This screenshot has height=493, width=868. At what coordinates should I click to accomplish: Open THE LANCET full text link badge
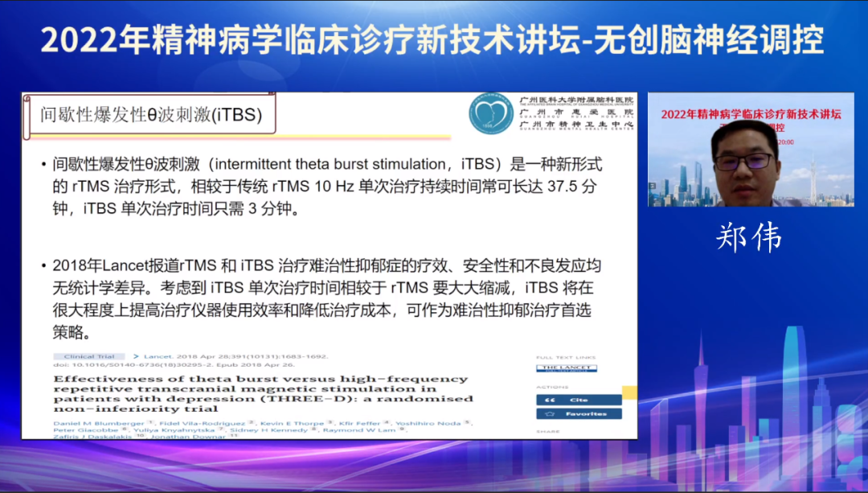click(567, 368)
